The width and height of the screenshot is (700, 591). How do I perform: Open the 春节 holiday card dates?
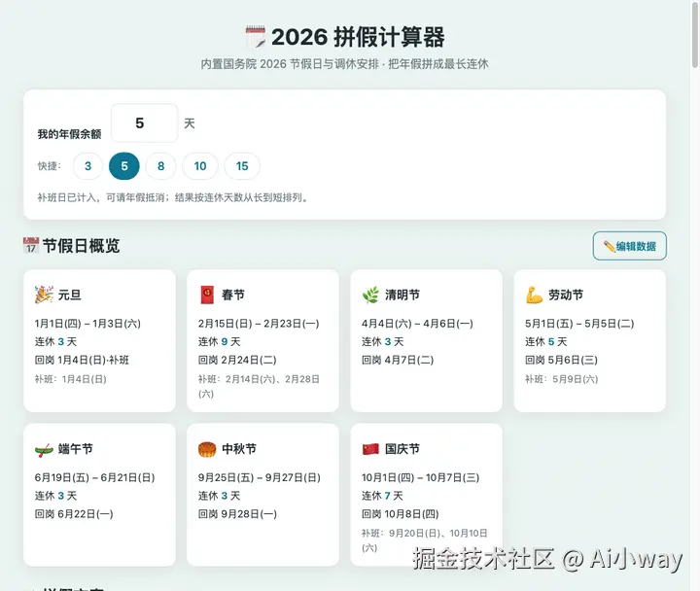pyautogui.click(x=259, y=323)
